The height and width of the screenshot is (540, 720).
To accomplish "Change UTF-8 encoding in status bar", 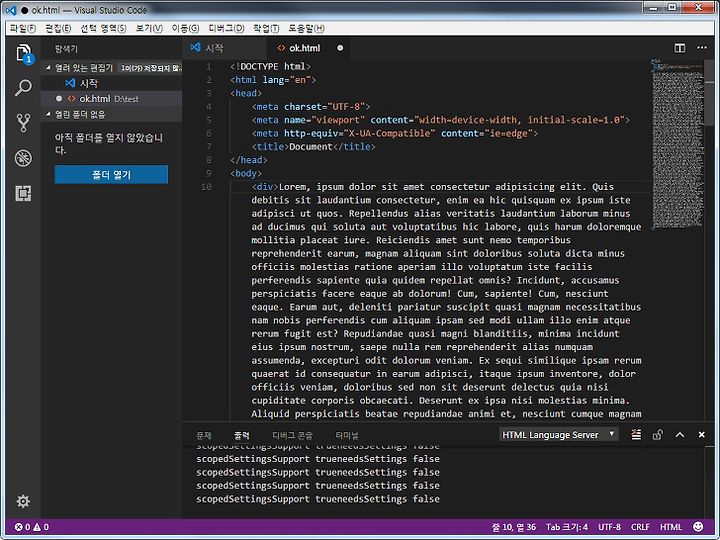I will click(609, 527).
